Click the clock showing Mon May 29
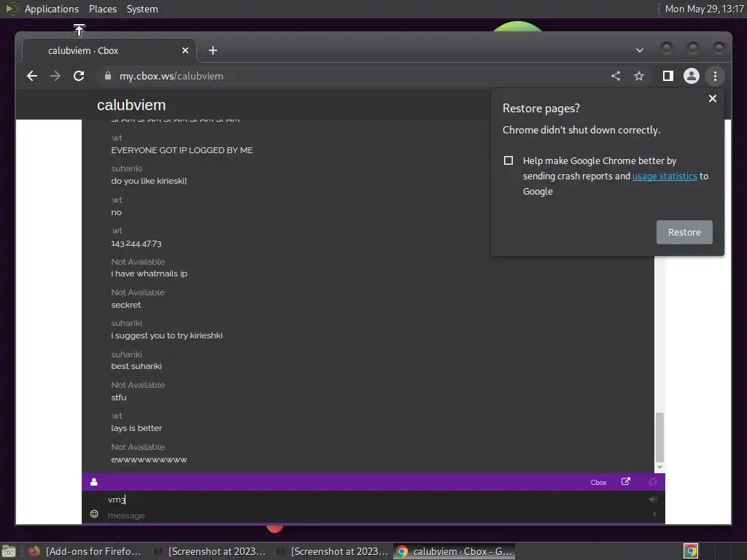 (x=704, y=9)
